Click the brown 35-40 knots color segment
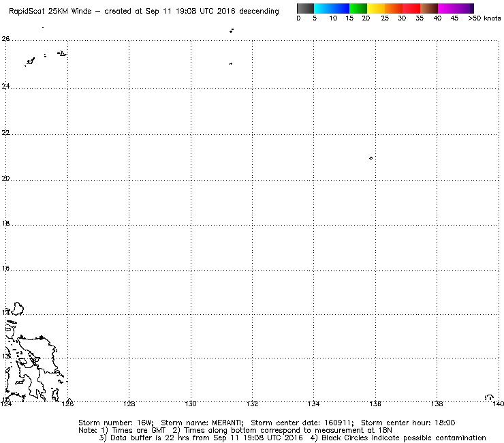The image size is (504, 443). (429, 8)
